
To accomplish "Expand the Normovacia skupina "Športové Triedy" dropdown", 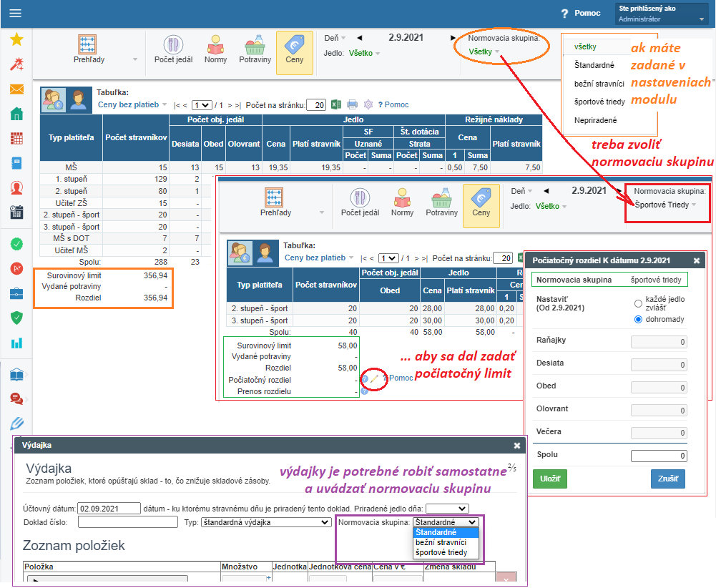I will pos(664,205).
